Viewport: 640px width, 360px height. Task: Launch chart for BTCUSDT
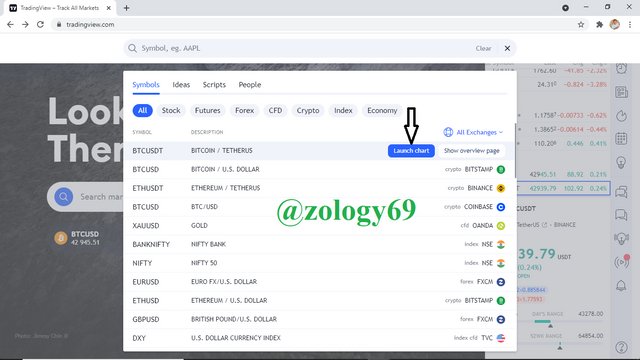click(x=411, y=151)
